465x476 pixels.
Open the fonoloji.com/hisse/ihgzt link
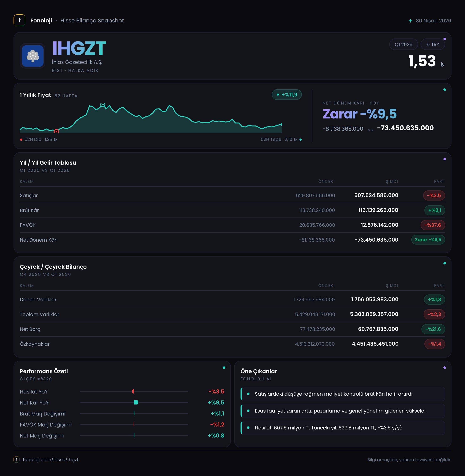coord(51,459)
